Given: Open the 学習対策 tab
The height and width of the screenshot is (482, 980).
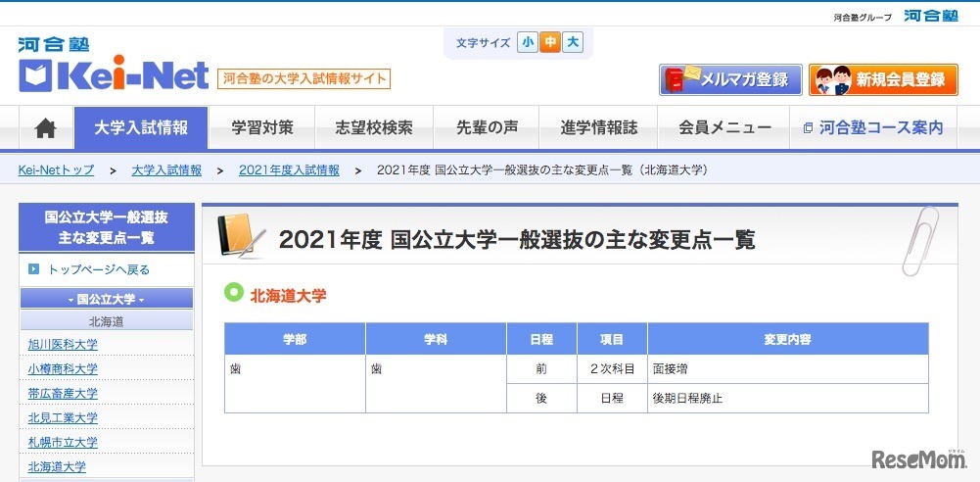Looking at the screenshot, I should point(261,128).
